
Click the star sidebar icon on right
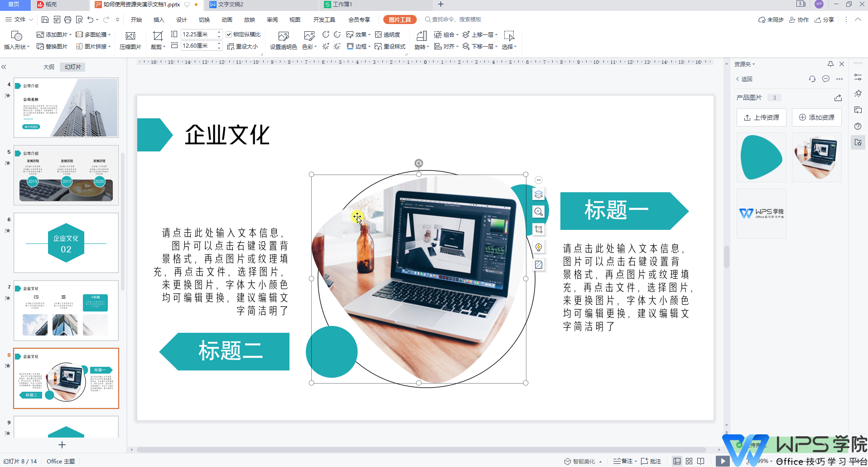pos(858,93)
